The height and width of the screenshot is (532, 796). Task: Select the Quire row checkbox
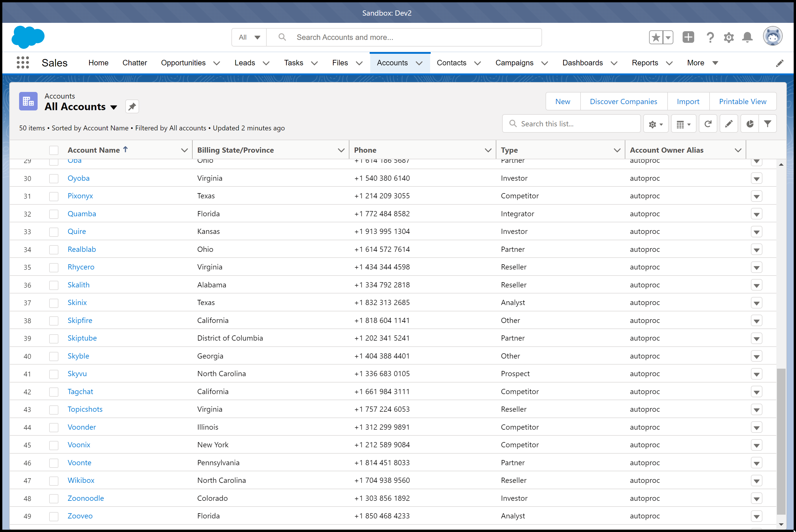(x=54, y=232)
